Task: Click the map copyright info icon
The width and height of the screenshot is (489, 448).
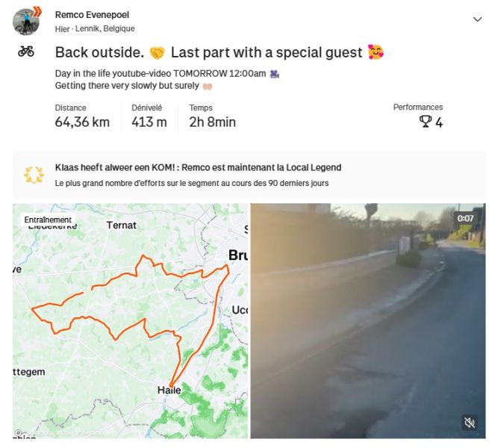Action: click(x=19, y=433)
